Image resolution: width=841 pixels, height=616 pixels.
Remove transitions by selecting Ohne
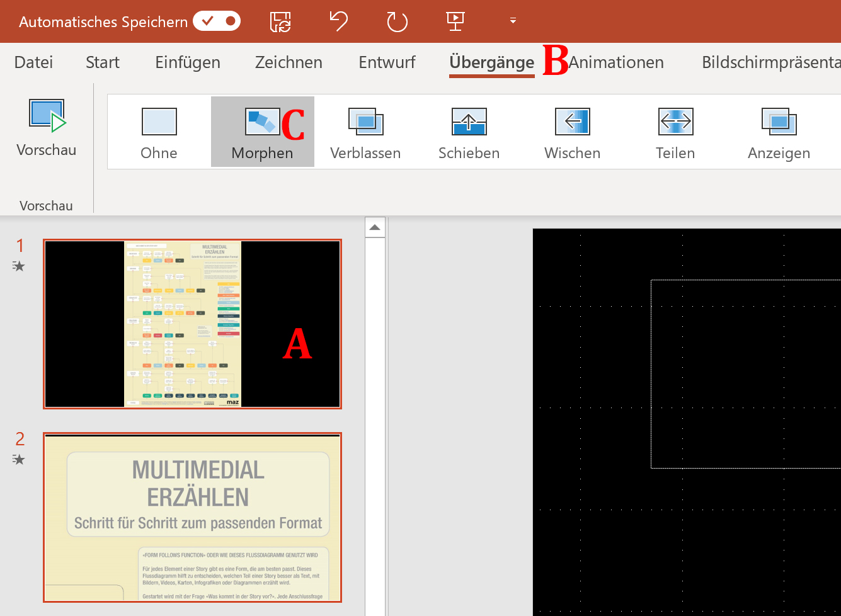159,132
